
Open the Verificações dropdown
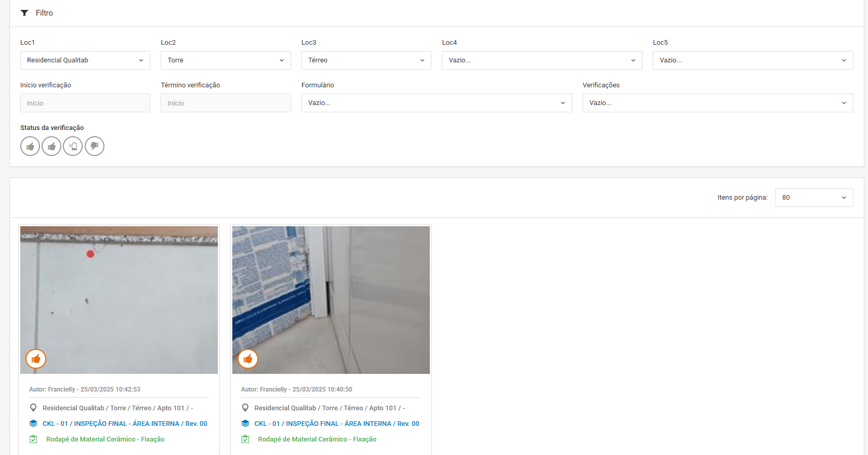point(718,103)
